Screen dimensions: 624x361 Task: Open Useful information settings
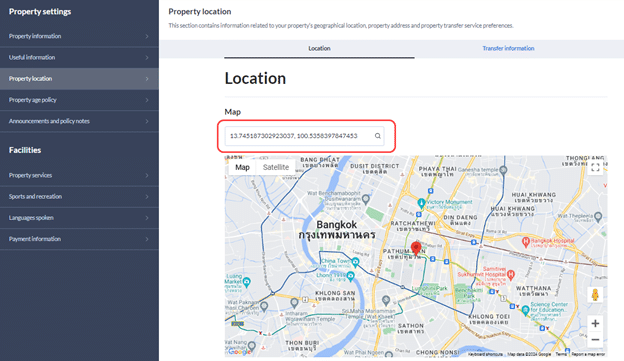pyautogui.click(x=79, y=57)
